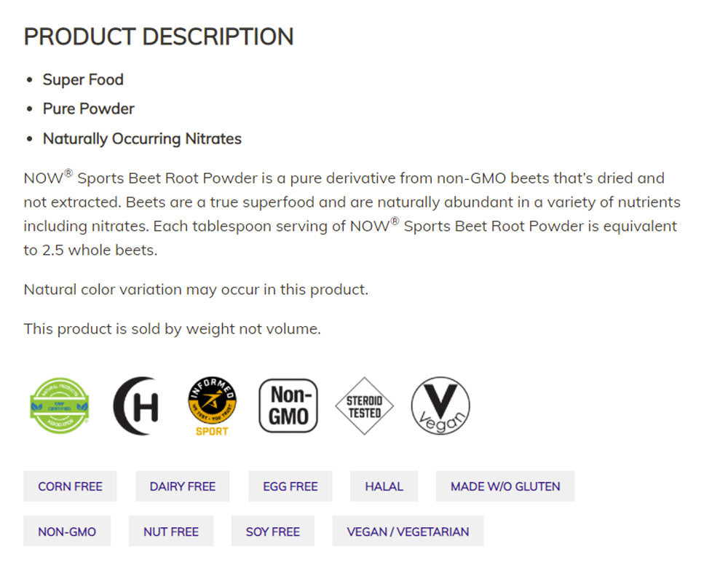Click the Vegan V circle logo
This screenshot has width=728, height=565.
[440, 406]
